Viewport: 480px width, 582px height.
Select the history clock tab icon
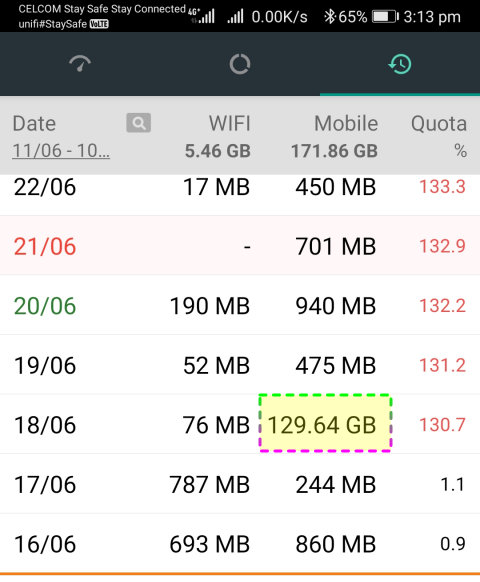(400, 64)
